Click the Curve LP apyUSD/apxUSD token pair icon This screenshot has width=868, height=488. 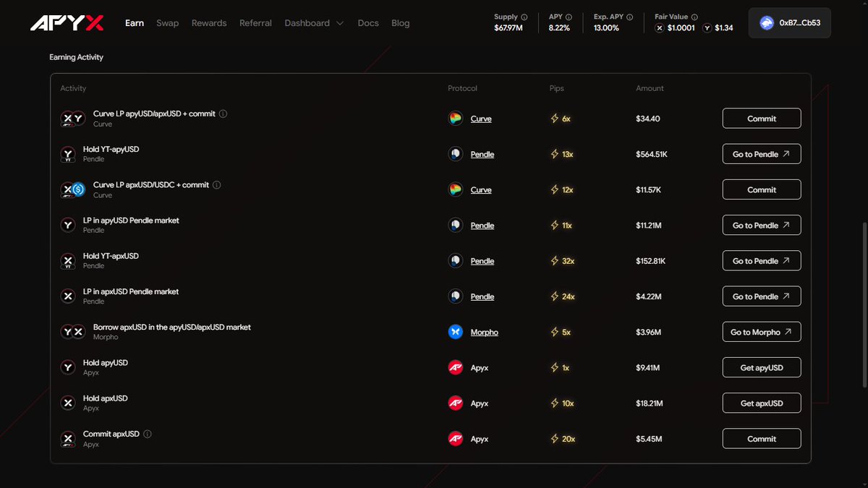pos(73,119)
